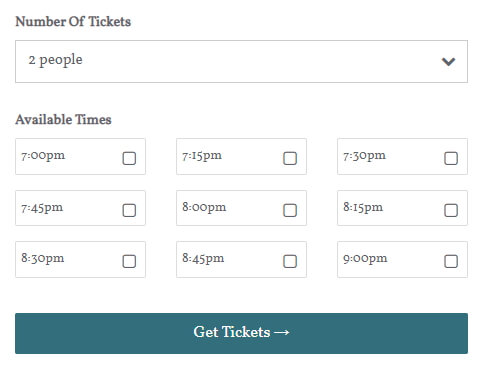Choose the 8:00pm label text
This screenshot has height=369, width=483.
(x=204, y=208)
